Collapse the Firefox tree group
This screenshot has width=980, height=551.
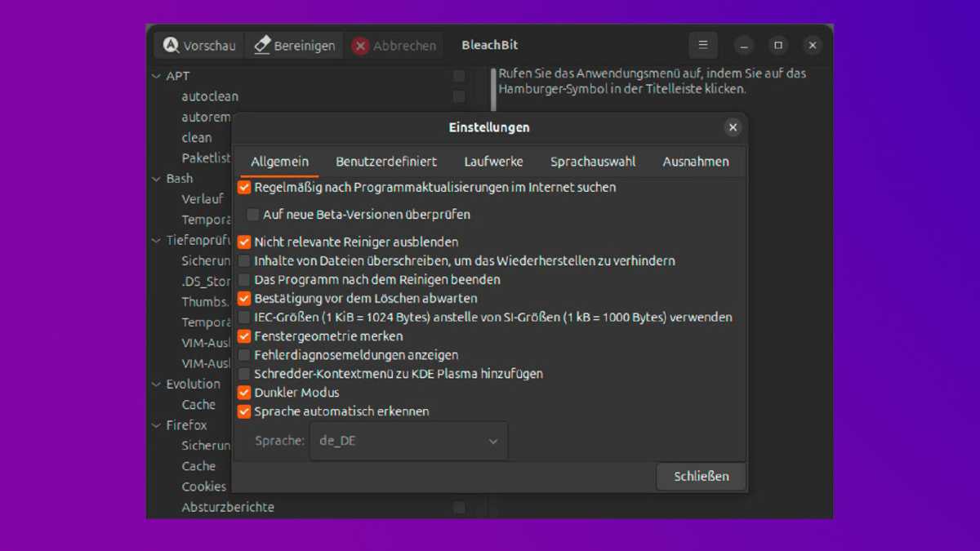[156, 425]
